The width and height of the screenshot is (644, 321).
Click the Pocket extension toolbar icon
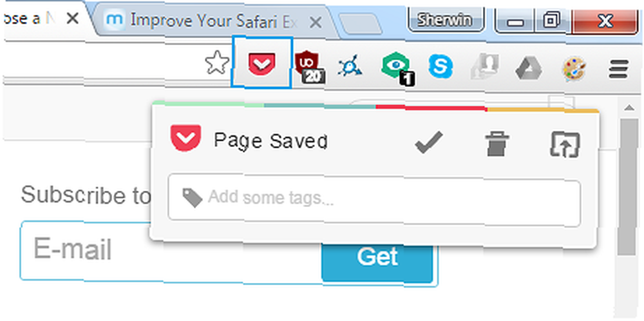click(x=262, y=63)
